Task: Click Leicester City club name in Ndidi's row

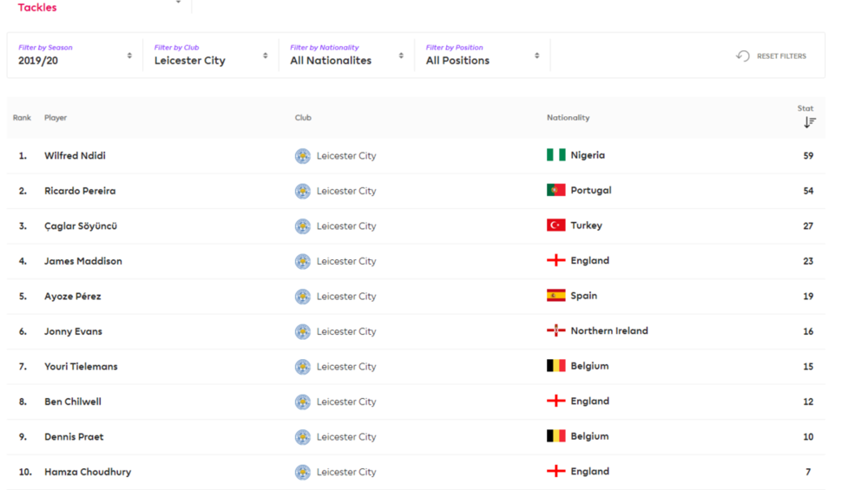Action: (346, 156)
